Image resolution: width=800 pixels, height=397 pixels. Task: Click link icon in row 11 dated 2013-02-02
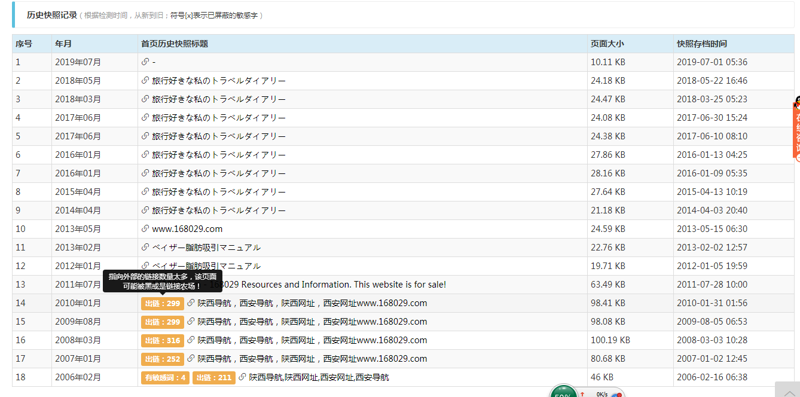[x=145, y=247]
